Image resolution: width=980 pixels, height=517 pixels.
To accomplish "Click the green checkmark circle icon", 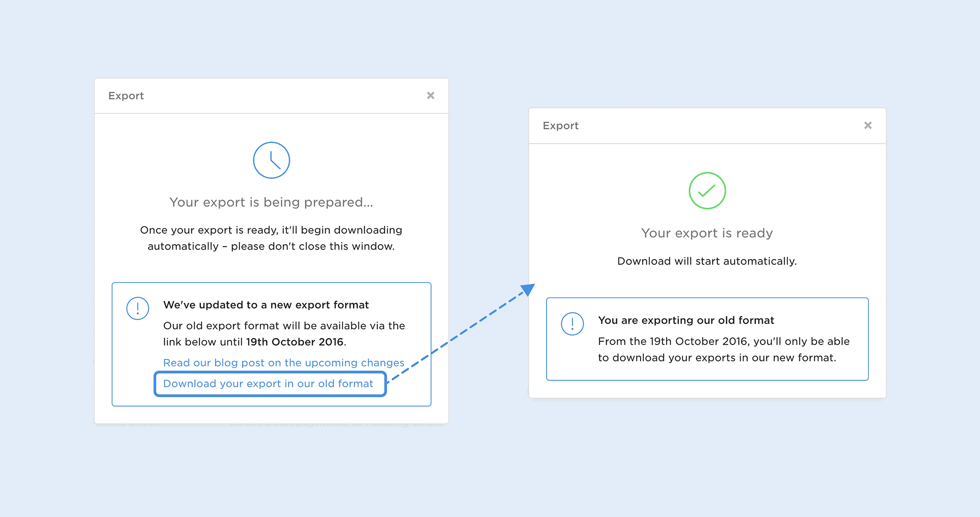I will tap(707, 190).
